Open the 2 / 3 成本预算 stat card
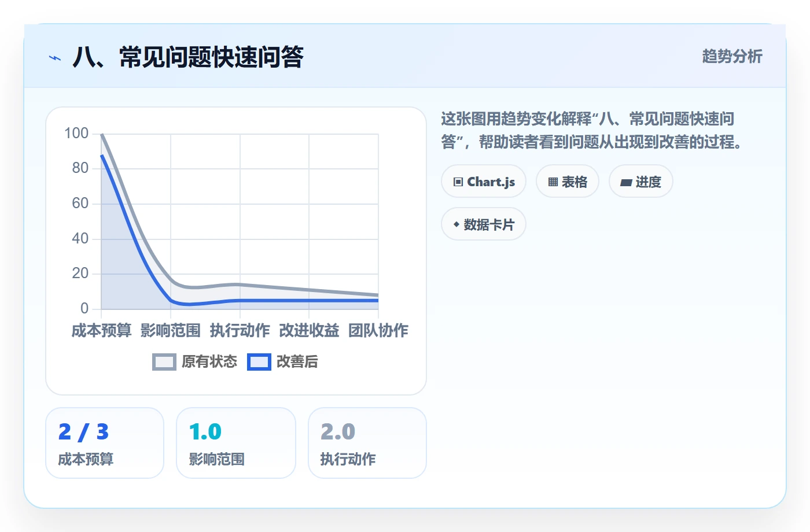The image size is (810, 532). coord(105,443)
